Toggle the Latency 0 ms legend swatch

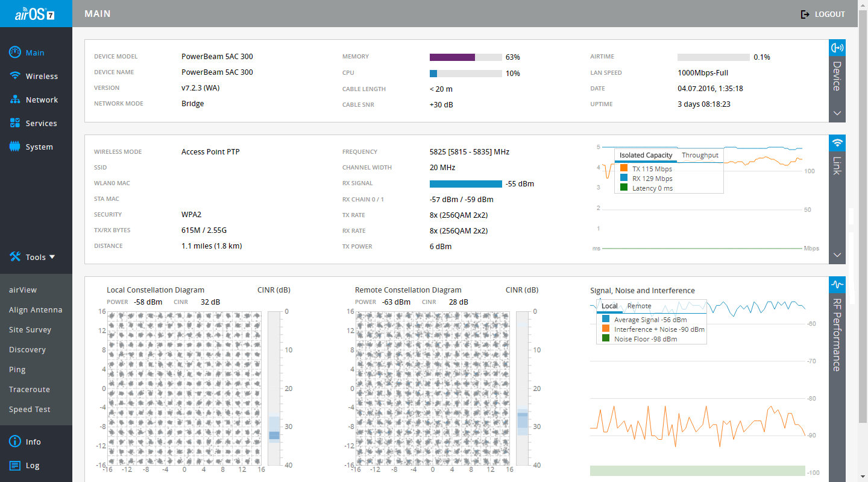[624, 188]
